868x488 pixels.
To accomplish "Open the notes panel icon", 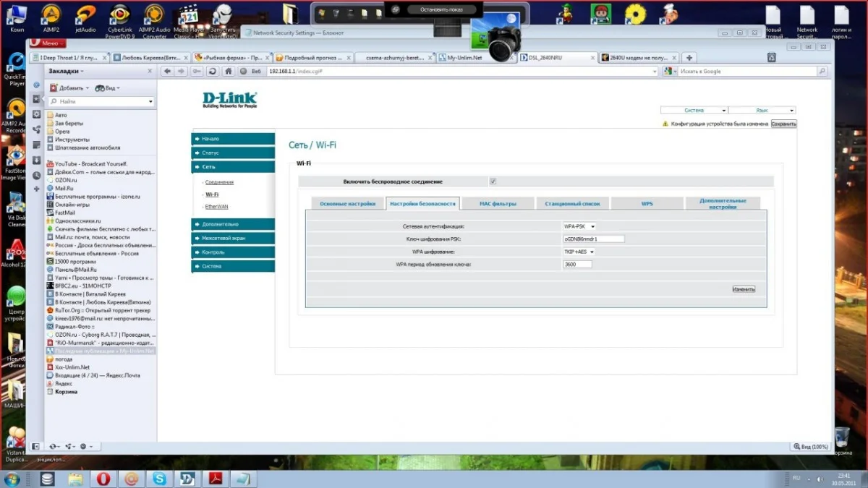I will (x=36, y=145).
